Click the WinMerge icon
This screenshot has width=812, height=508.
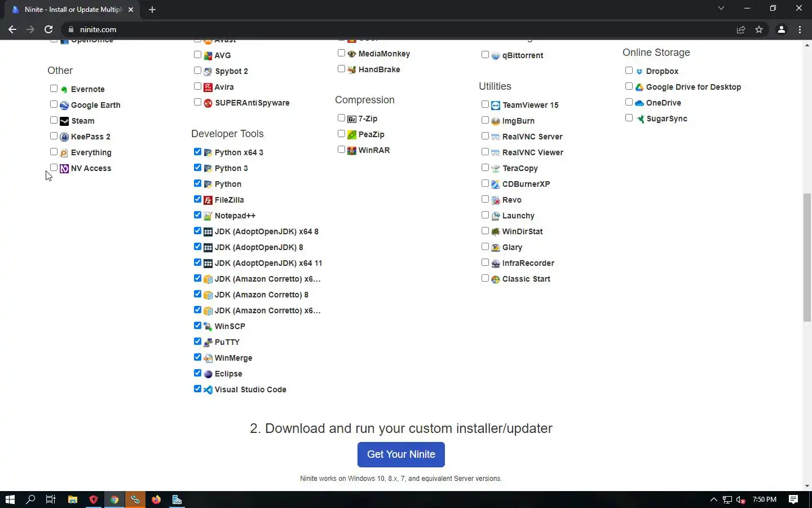[208, 358]
